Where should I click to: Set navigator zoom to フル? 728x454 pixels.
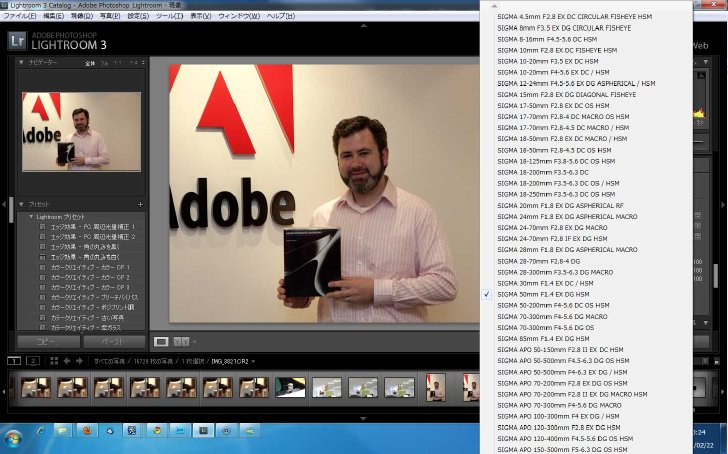[104, 63]
